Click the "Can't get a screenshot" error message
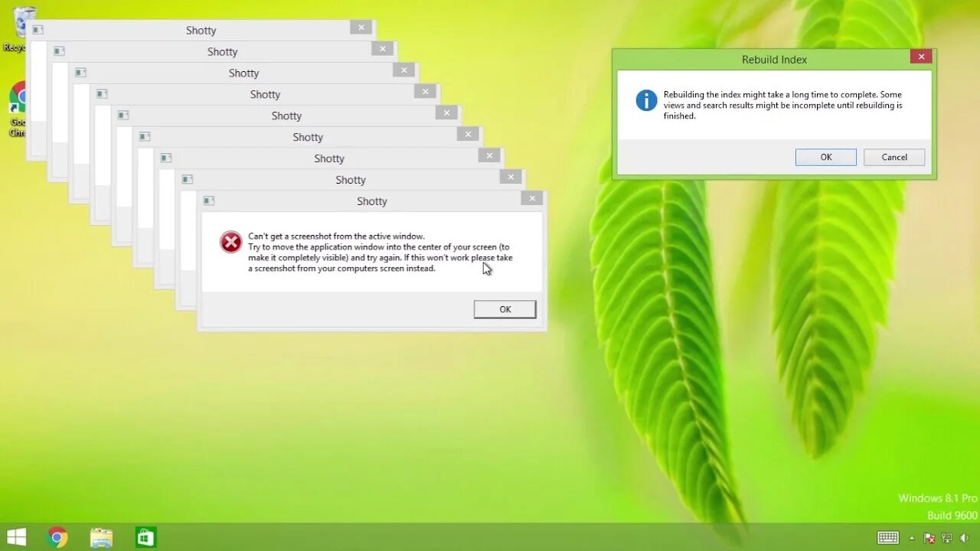Viewport: 980px width, 551px height. pos(381,253)
